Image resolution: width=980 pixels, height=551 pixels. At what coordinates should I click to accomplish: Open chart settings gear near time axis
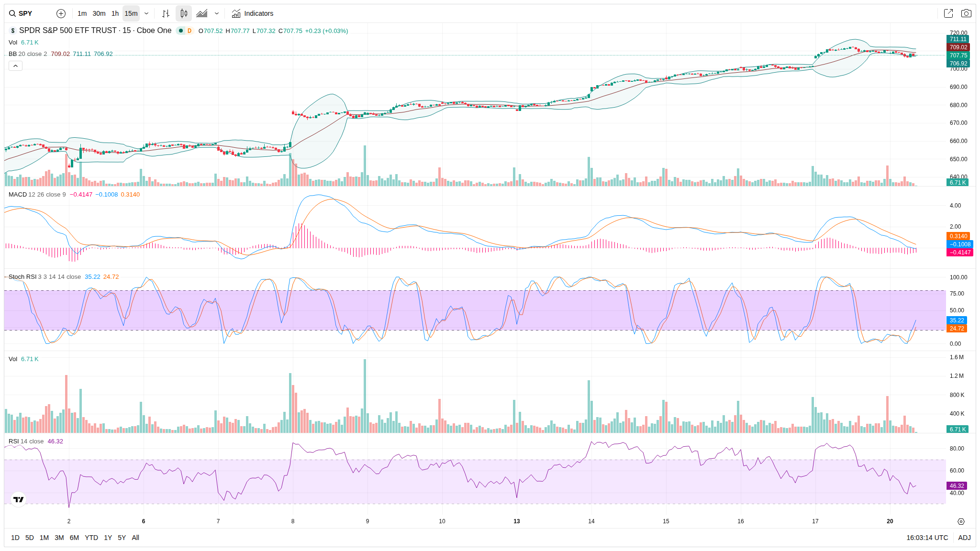[x=961, y=521]
